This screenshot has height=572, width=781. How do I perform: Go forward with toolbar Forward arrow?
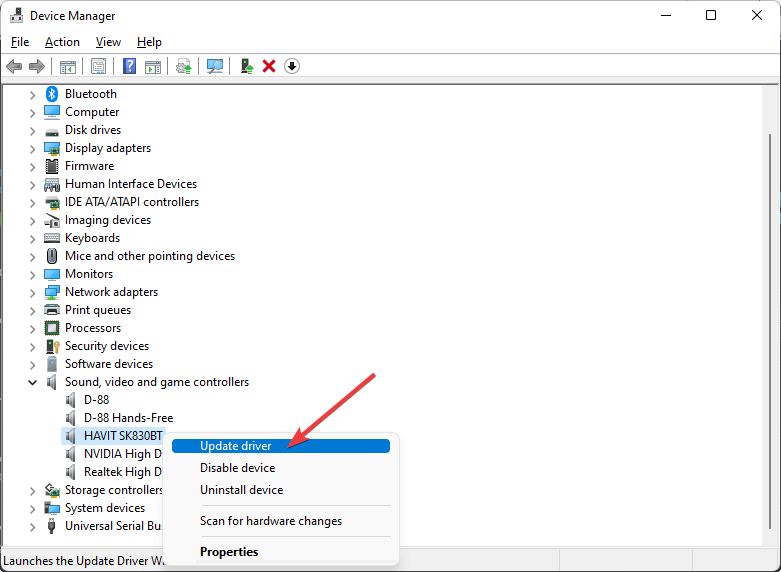[37, 66]
